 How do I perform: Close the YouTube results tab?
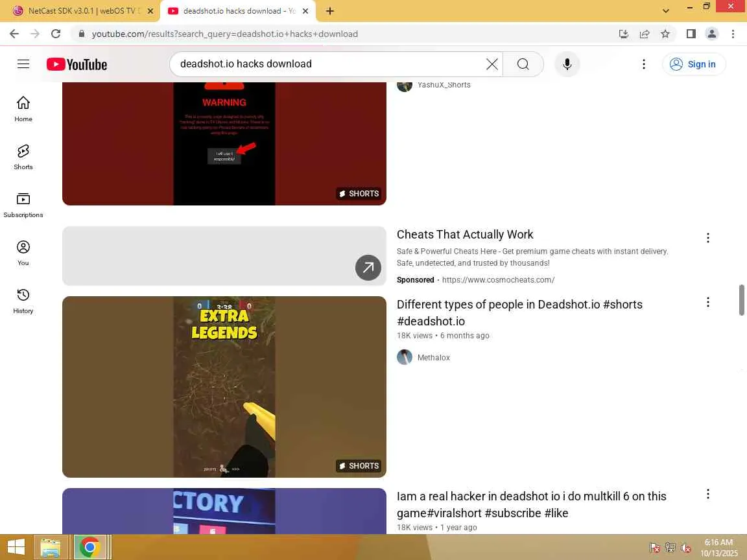tap(305, 11)
